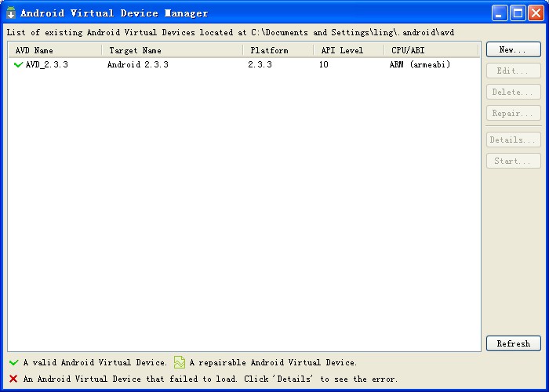Sort by the AVD Name column header

[x=56, y=50]
